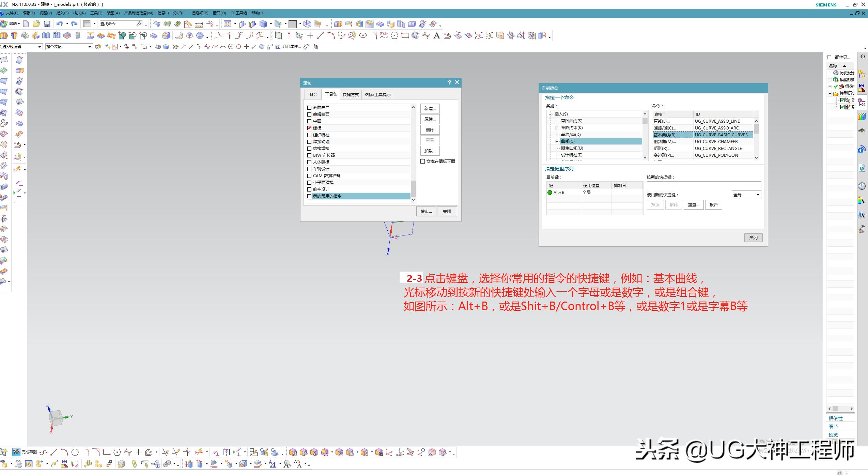868x475 pixels.
Task: Click the 报告 button in 定制键盘 dialog
Action: (x=713, y=204)
